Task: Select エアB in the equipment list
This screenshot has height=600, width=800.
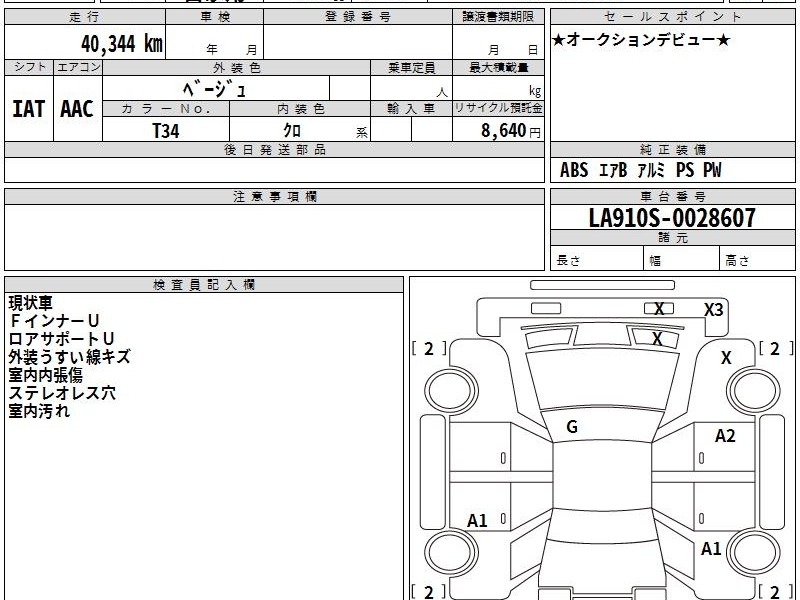Action: pos(612,170)
